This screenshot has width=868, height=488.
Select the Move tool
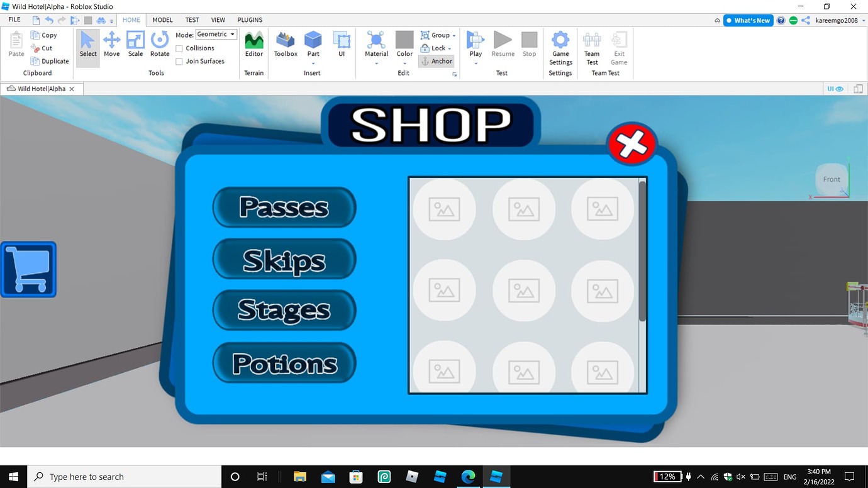point(111,45)
